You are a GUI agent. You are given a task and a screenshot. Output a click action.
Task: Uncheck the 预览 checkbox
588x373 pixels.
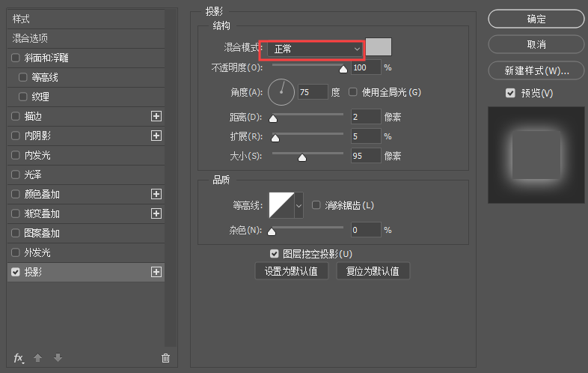click(510, 93)
